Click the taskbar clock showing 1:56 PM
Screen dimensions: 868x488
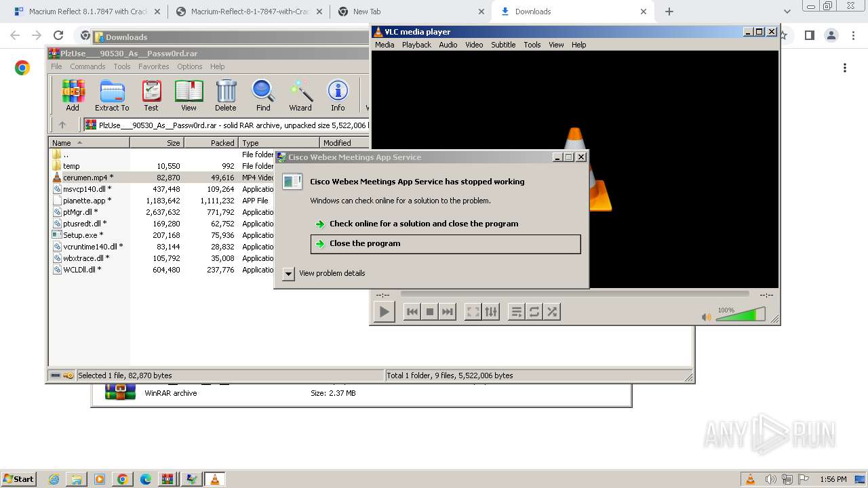(x=833, y=479)
